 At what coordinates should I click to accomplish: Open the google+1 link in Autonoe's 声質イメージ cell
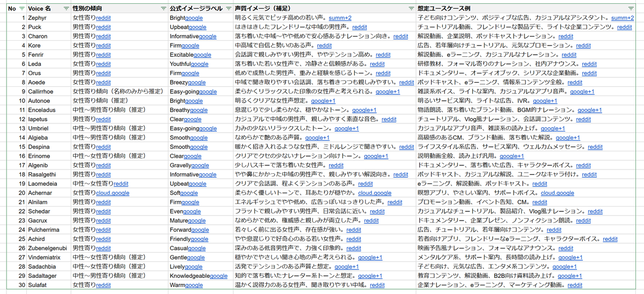(323, 101)
